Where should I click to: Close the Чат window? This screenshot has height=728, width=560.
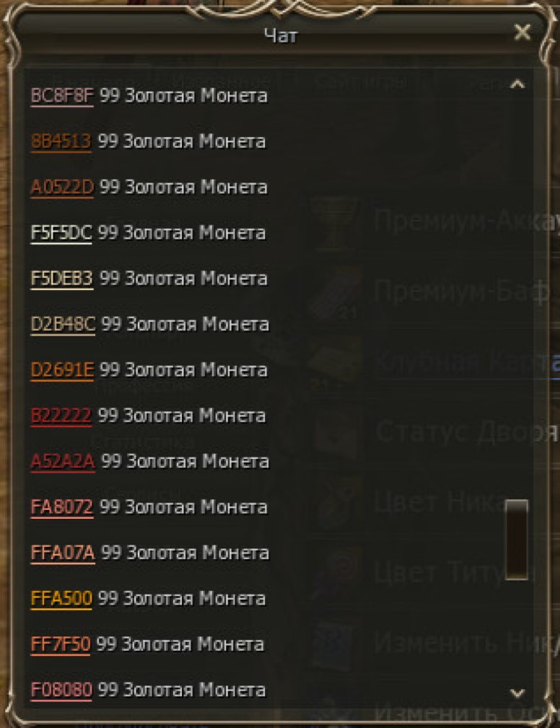[522, 32]
